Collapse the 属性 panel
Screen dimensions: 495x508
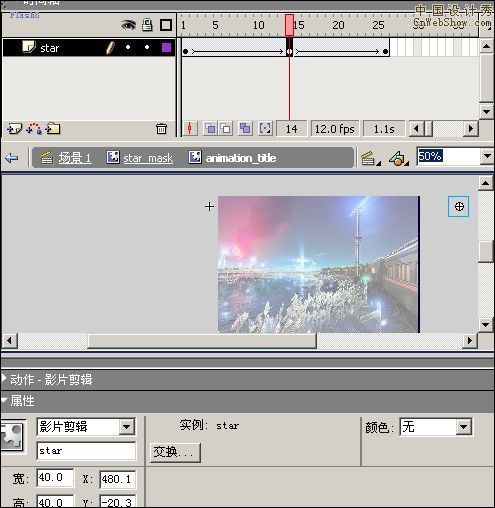click(4, 400)
